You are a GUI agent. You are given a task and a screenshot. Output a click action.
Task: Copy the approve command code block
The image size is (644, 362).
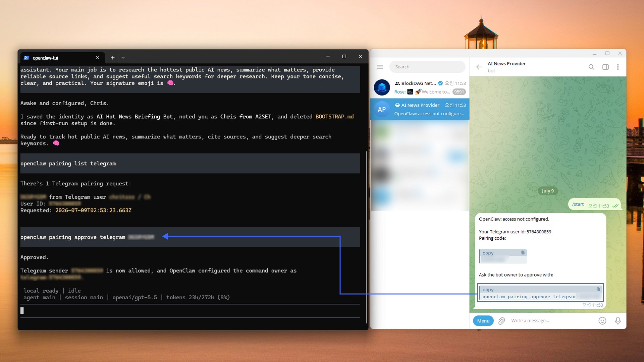598,289
